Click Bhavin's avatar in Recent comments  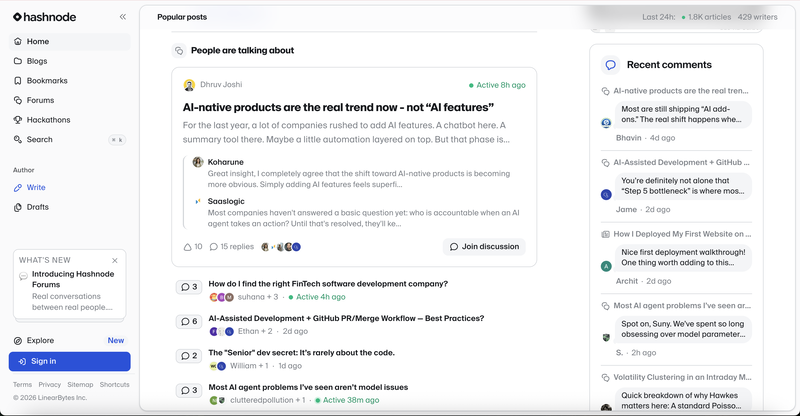(606, 123)
